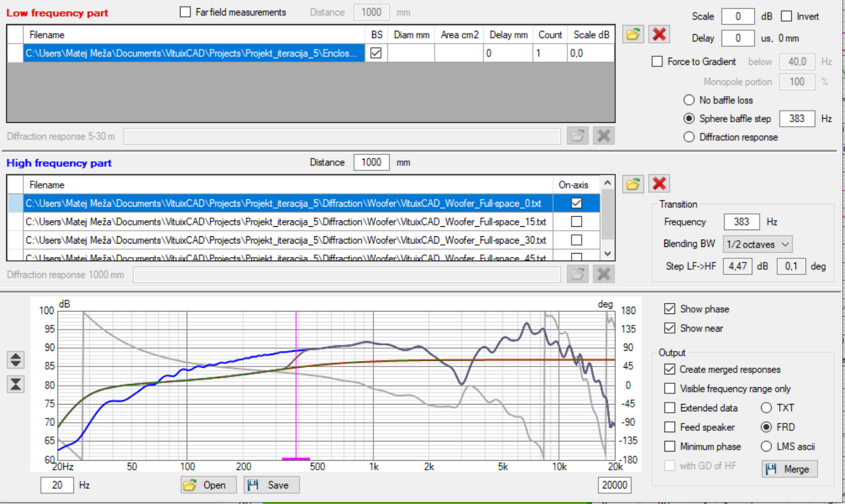
Task: Click the Save button below graph
Action: (271, 485)
